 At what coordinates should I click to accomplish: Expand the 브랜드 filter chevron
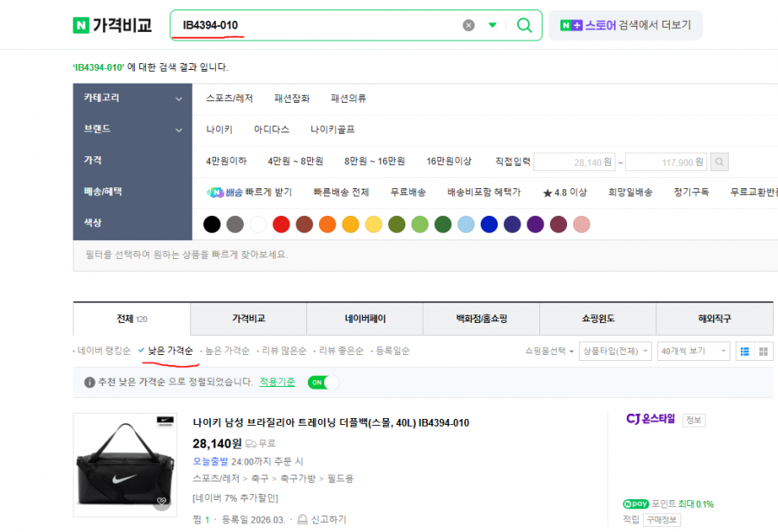(x=179, y=130)
